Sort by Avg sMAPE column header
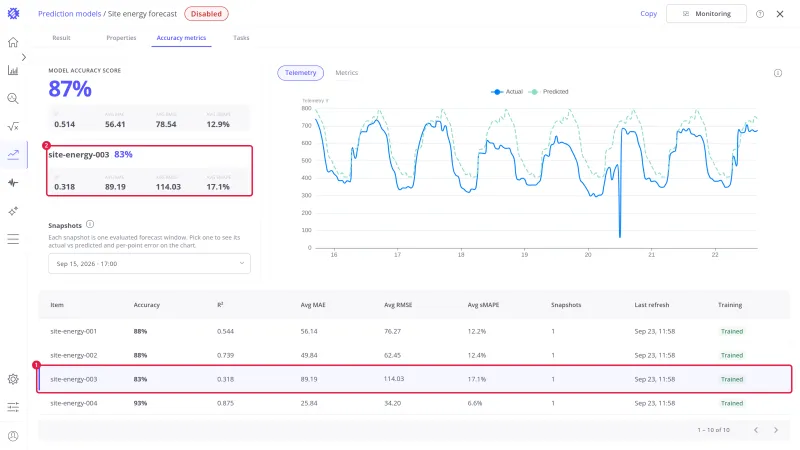The image size is (800, 450). [x=483, y=305]
